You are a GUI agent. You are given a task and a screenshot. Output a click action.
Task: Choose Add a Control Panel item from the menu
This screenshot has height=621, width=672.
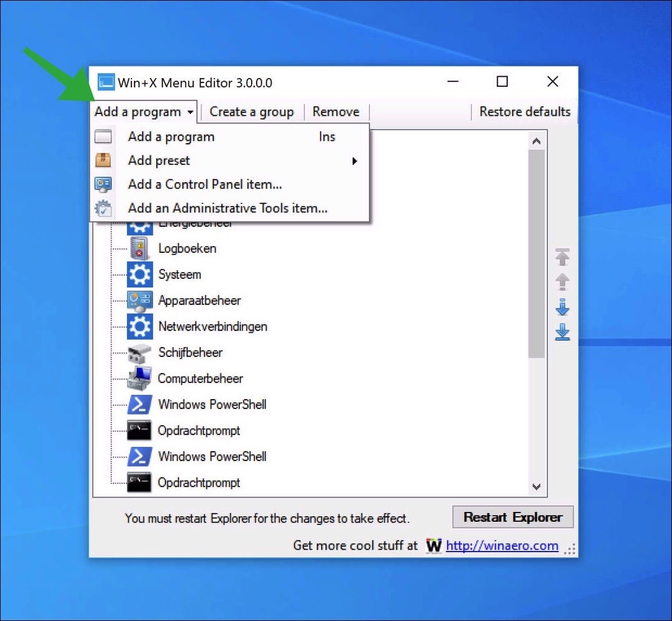tap(205, 184)
